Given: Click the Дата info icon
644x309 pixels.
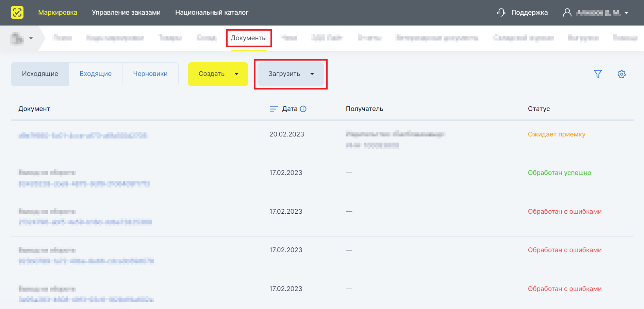Looking at the screenshot, I should click(303, 109).
